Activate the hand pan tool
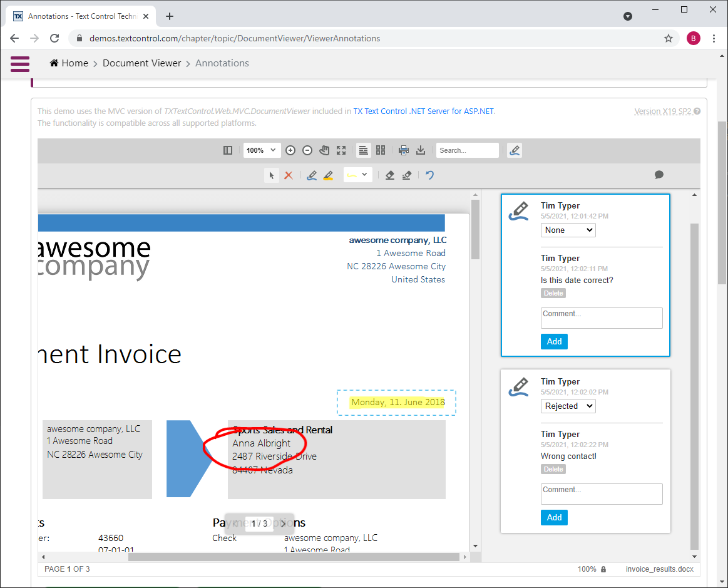The width and height of the screenshot is (728, 588). 324,150
